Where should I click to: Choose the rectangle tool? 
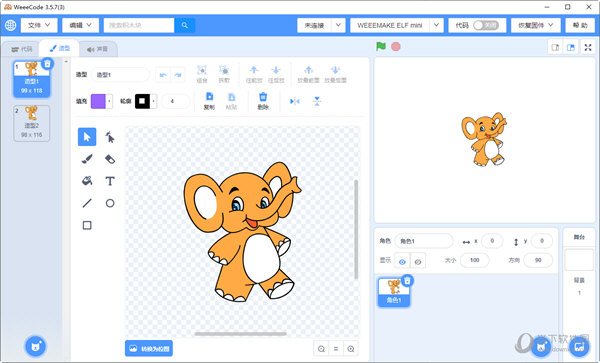tap(87, 225)
